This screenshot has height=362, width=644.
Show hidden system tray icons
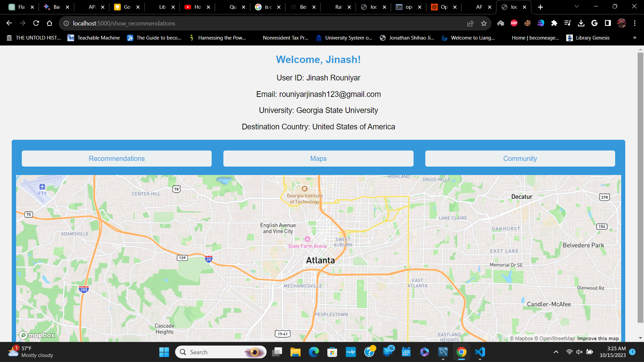[556, 352]
